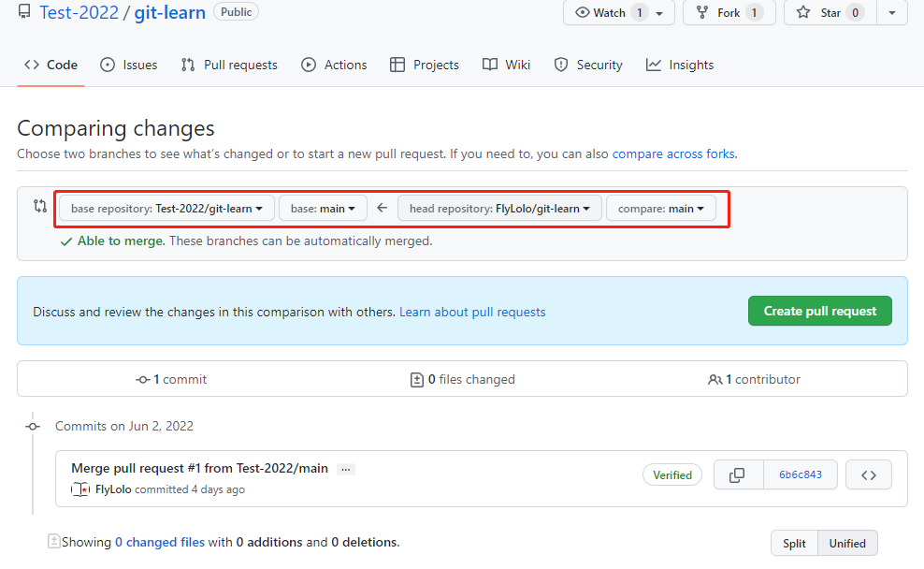Switch diff view to Split
924x569 pixels.
coord(794,543)
